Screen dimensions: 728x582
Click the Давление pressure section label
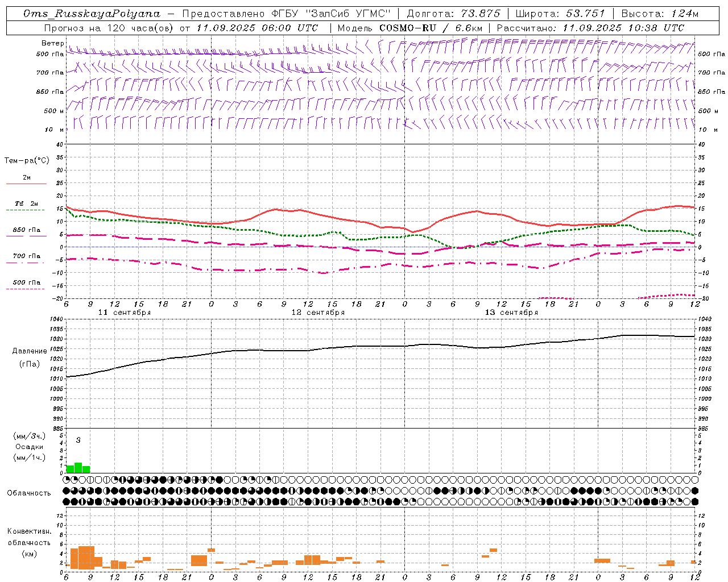[x=30, y=351]
